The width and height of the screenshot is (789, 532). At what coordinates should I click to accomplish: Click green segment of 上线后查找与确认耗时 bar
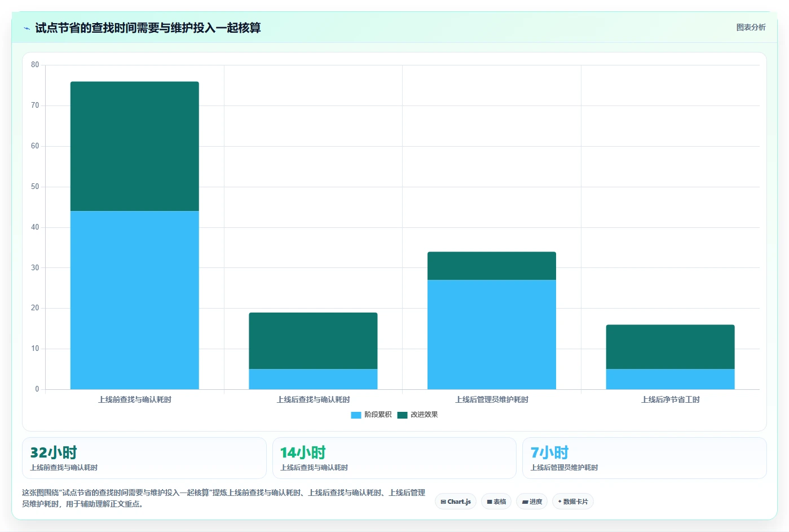313,341
